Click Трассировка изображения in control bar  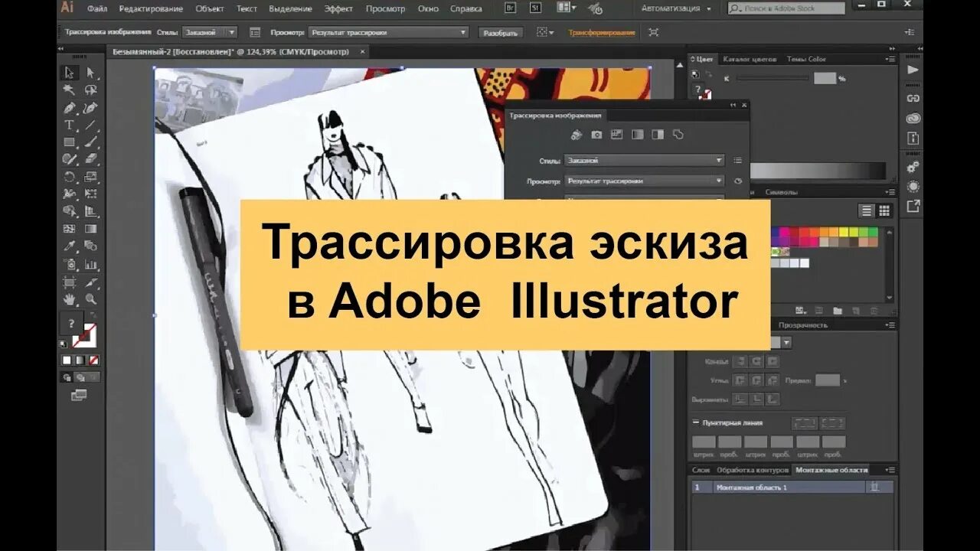pyautogui.click(x=108, y=33)
